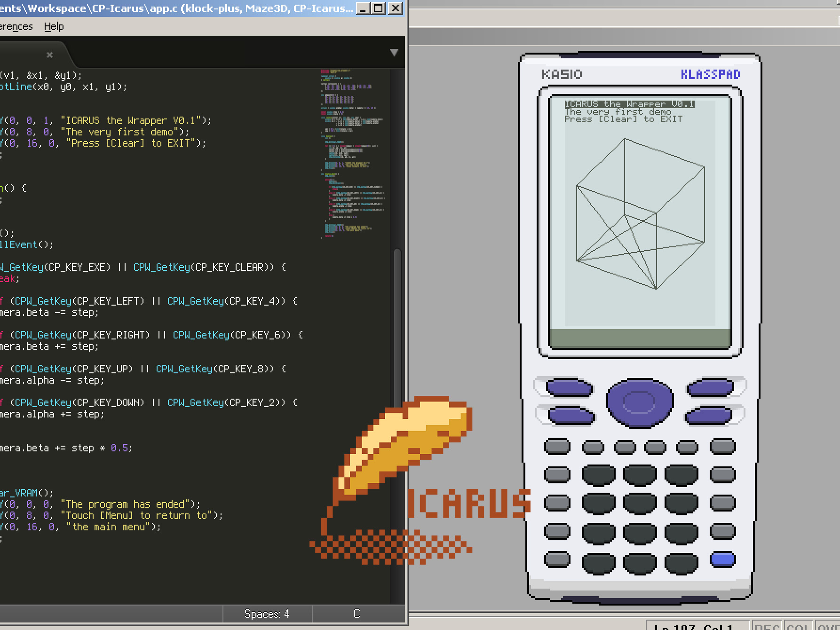This screenshot has width=840, height=630.
Task: Click the "The program has ended" string in the code
Action: click(x=125, y=504)
